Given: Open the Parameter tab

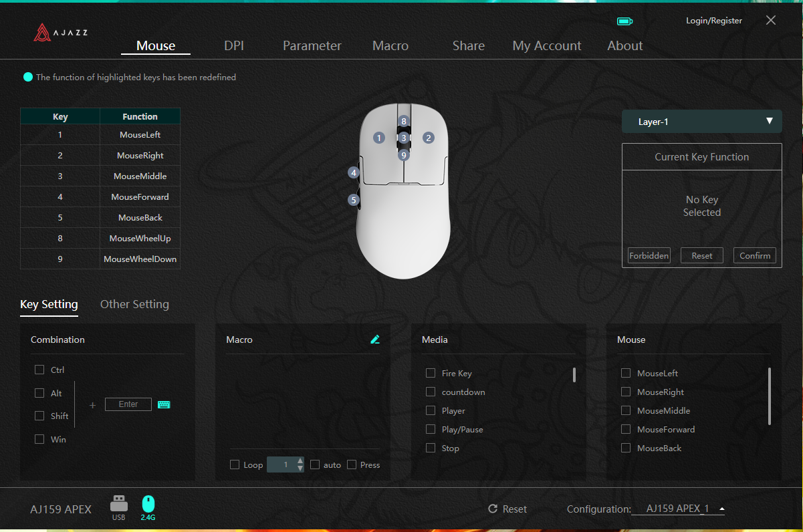Looking at the screenshot, I should point(312,45).
